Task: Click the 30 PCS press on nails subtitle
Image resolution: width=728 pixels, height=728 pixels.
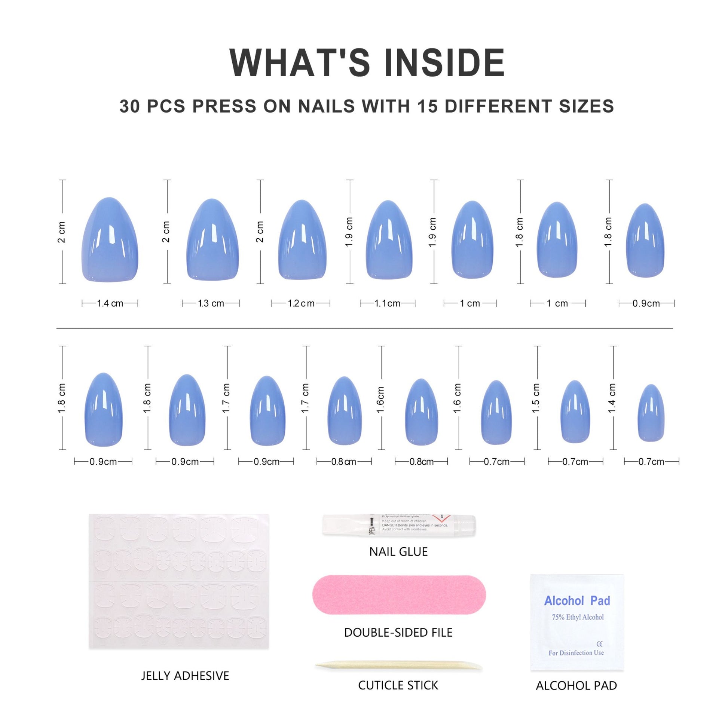Action: pos(367,106)
